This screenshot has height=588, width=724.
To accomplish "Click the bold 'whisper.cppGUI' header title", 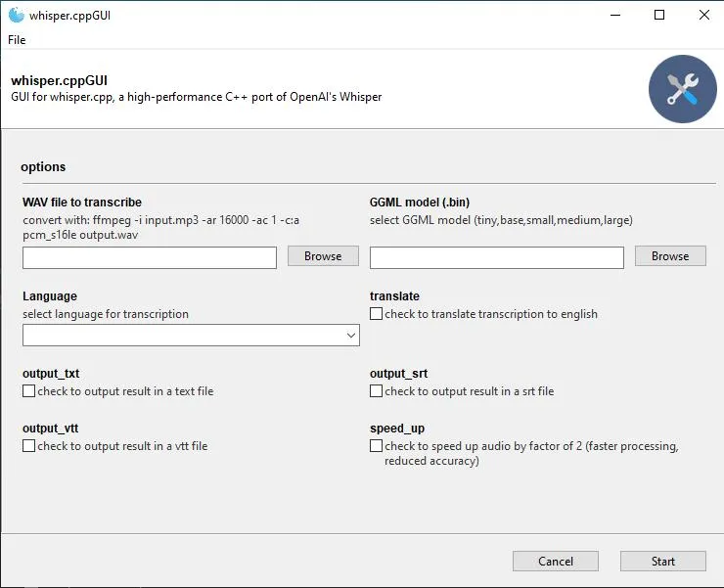I will (59, 81).
